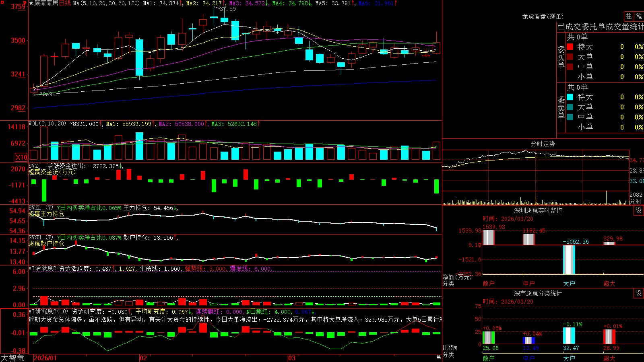Click the red 超大 ratio bar +0.01%
Screen dimensions: 644x362
tap(609, 337)
